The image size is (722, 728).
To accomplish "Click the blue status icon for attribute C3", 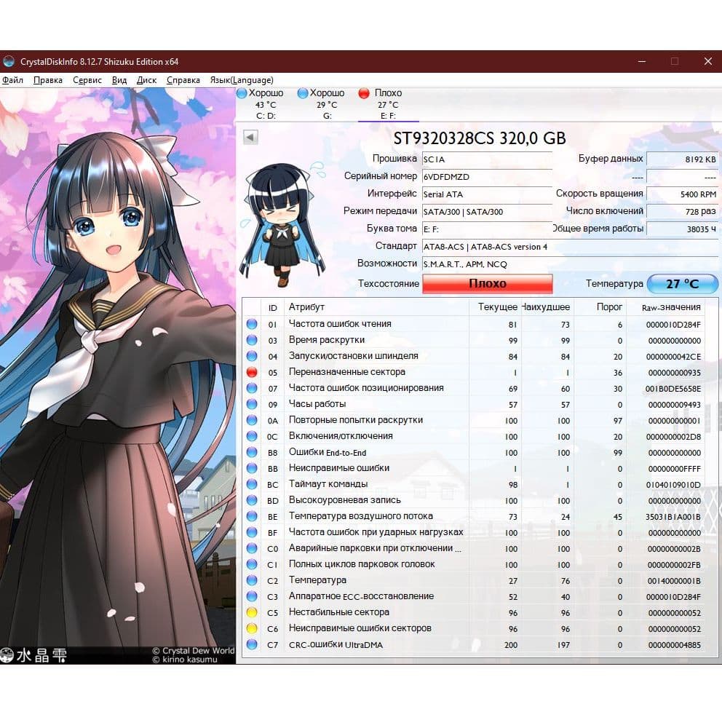I will (x=252, y=596).
